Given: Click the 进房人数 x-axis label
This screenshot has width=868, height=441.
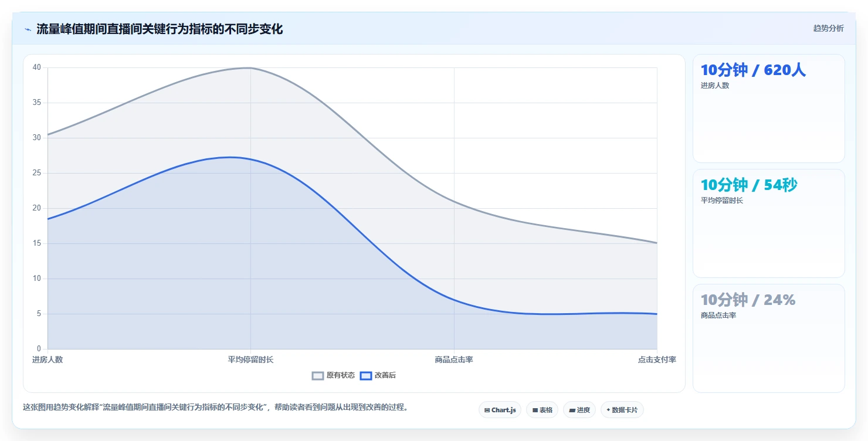Looking at the screenshot, I should click(x=48, y=359).
